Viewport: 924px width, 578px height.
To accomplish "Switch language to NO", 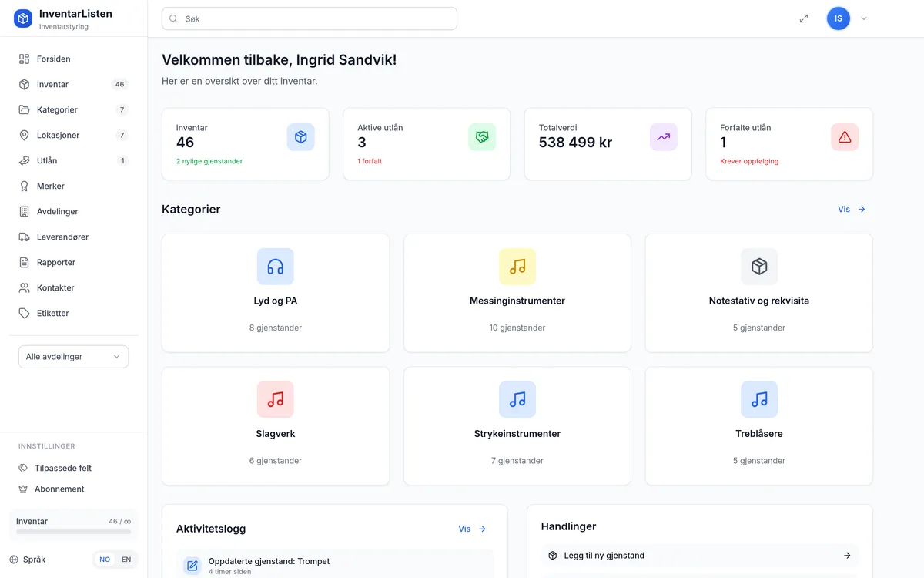I will tap(105, 560).
